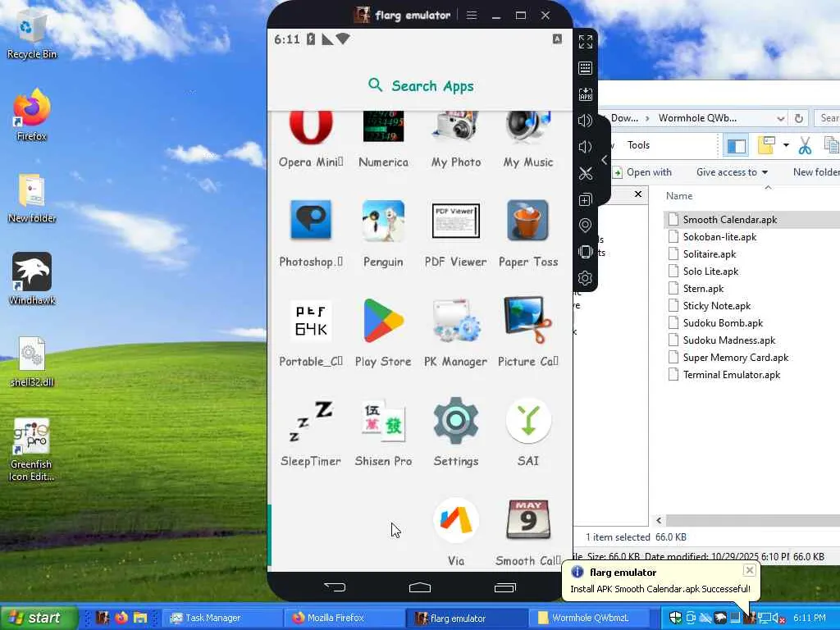Open Firefox desktop shortcut
The image size is (840, 630).
[32, 115]
